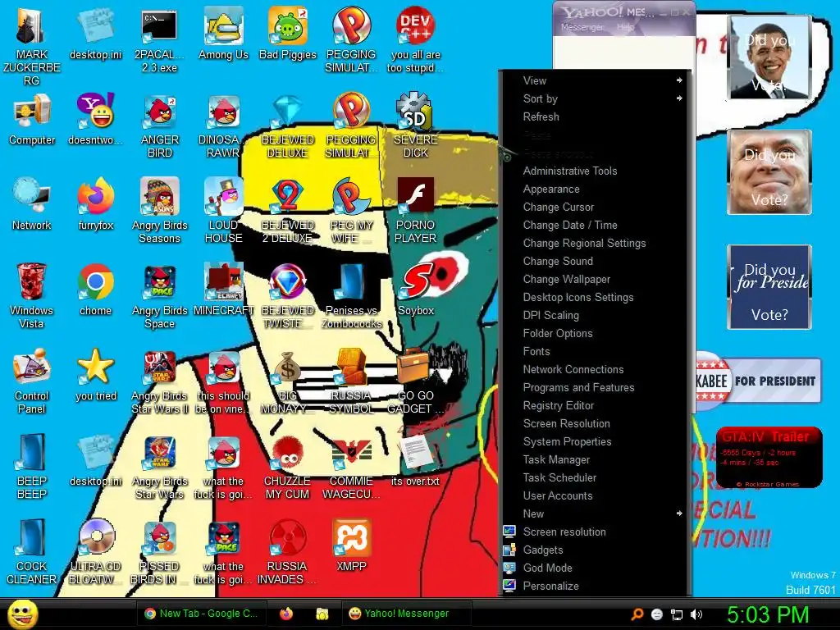Click the 5:03 PM clock

click(x=768, y=614)
